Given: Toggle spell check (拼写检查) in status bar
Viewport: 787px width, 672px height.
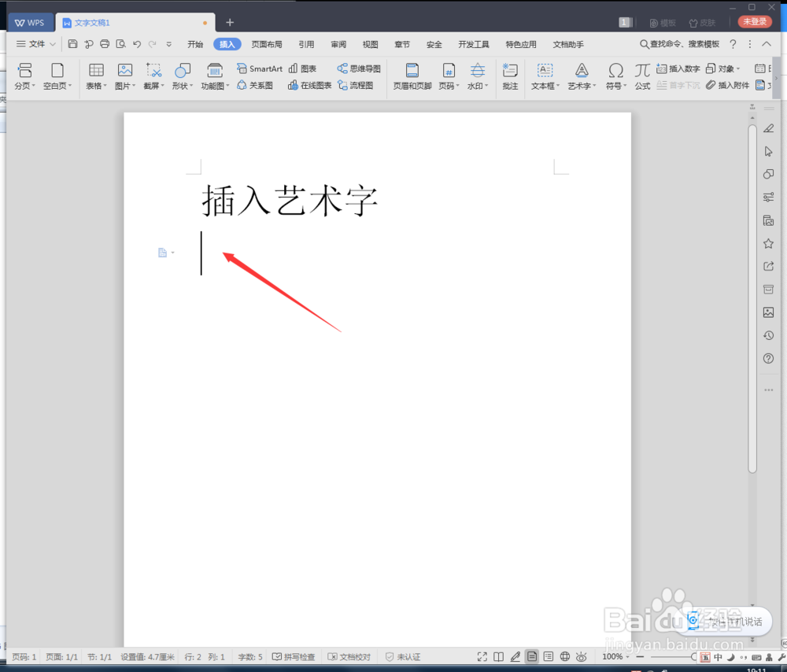Looking at the screenshot, I should tap(294, 657).
